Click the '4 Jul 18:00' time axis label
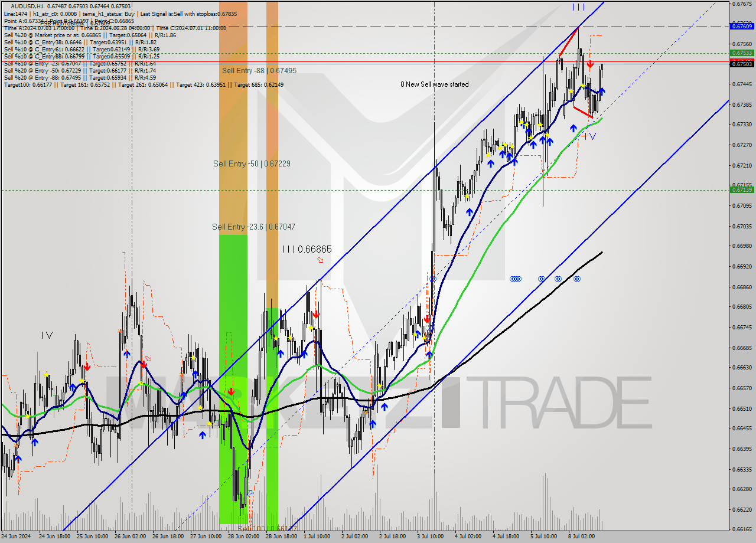Viewport: 756px width, 543px height. (x=506, y=537)
